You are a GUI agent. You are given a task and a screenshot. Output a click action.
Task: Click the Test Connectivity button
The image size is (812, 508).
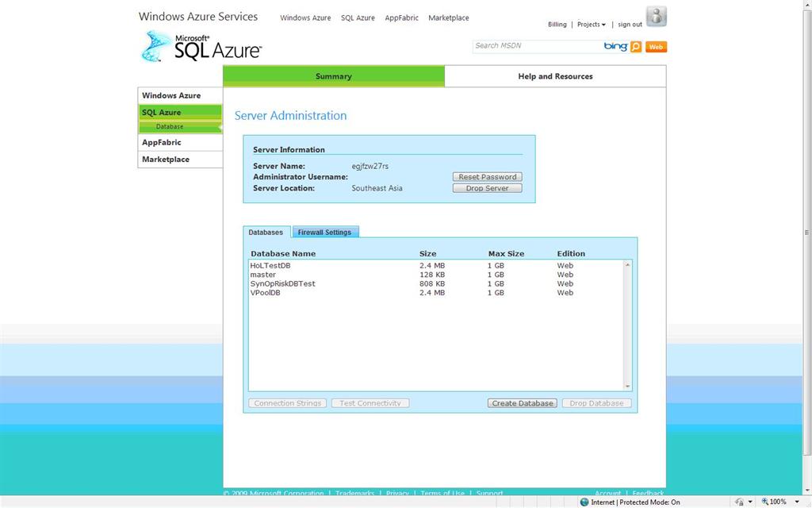coord(370,402)
